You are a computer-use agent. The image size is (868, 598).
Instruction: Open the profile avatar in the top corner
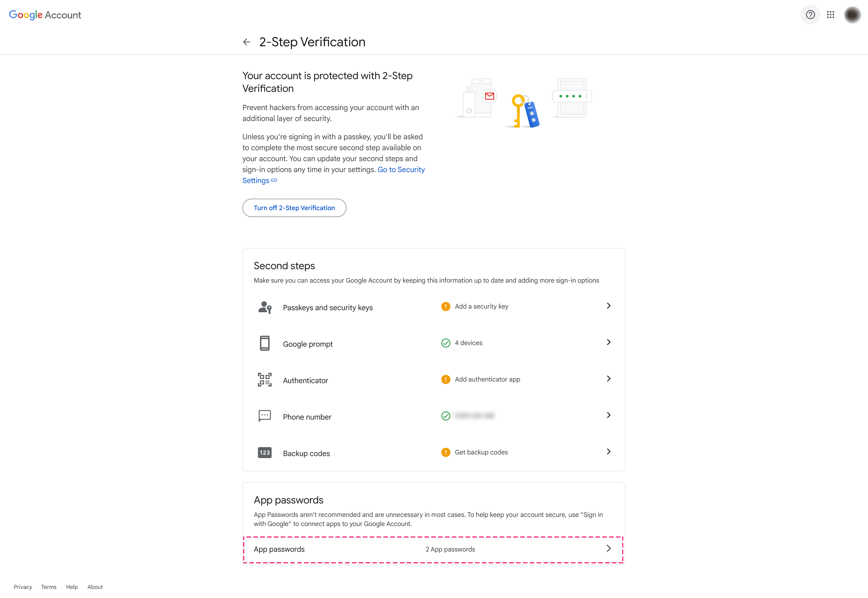(852, 15)
